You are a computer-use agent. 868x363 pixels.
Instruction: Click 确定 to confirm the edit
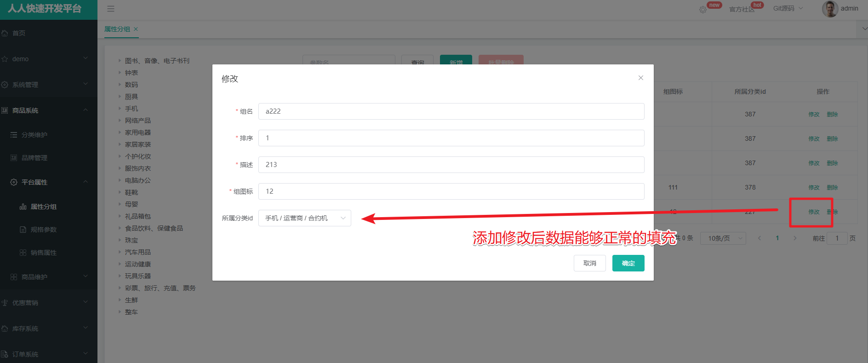point(628,263)
